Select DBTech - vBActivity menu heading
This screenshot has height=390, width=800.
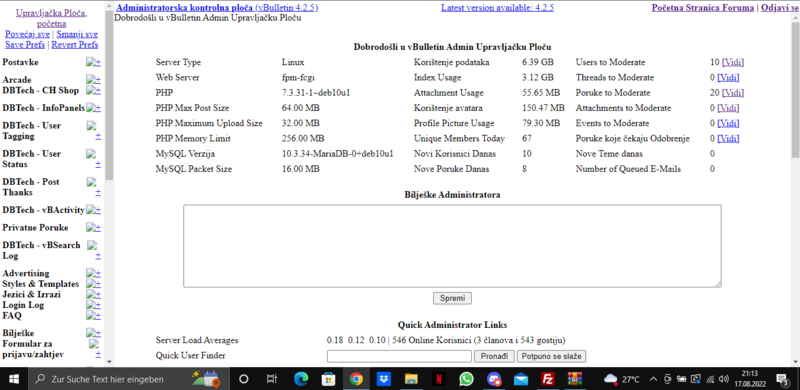point(43,210)
